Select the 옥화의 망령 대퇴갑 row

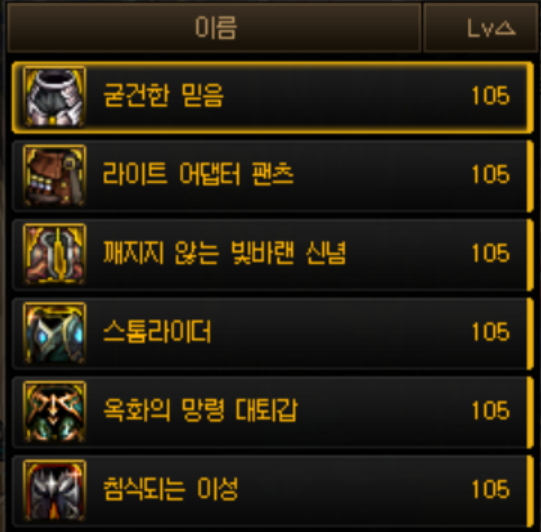pyautogui.click(x=273, y=412)
